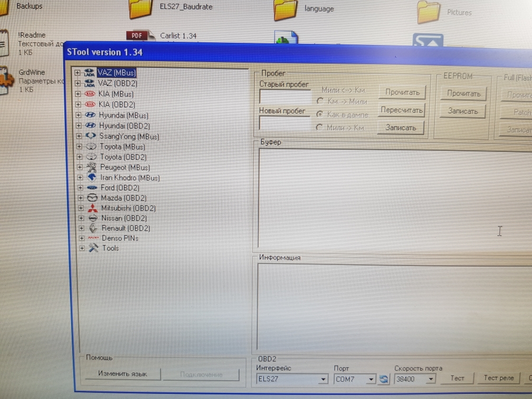Click the Пересчитать button
This screenshot has height=399, width=532.
tap(401, 110)
